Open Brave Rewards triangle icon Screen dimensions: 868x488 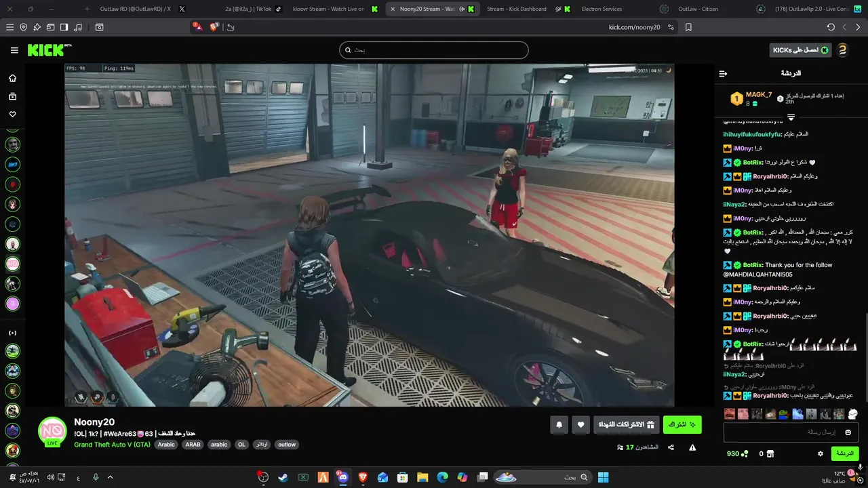tap(197, 27)
